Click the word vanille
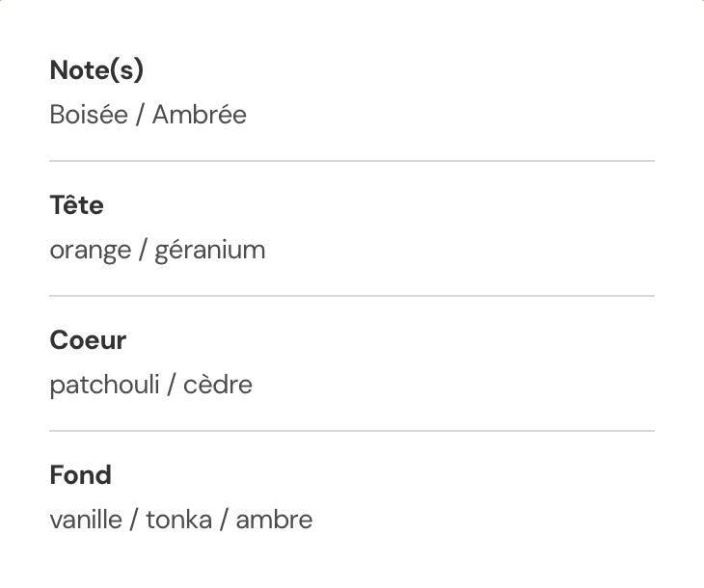This screenshot has width=704, height=588. 86,520
